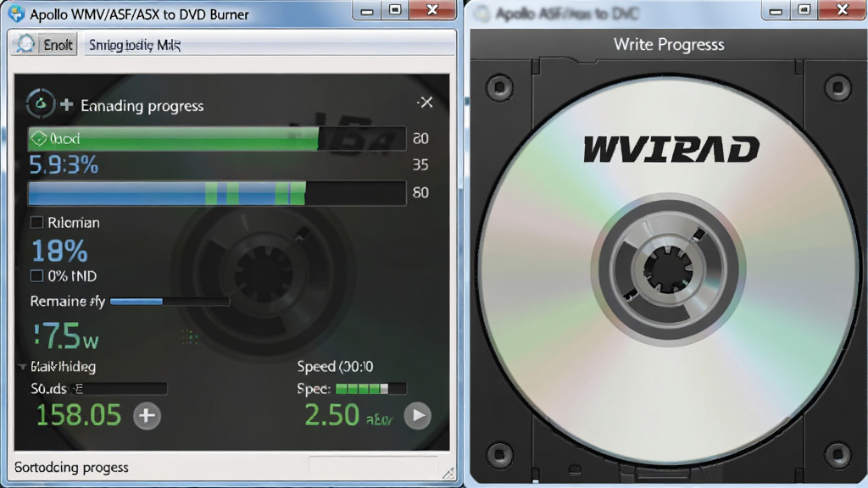This screenshot has width=868, height=488.
Task: Click the Apollo app icon in title bar
Action: (16, 14)
